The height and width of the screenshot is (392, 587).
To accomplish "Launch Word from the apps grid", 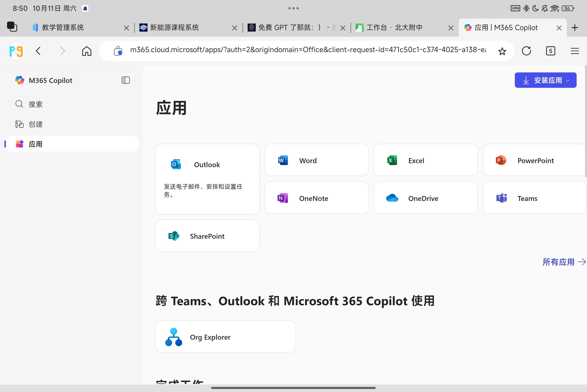I will point(316,160).
